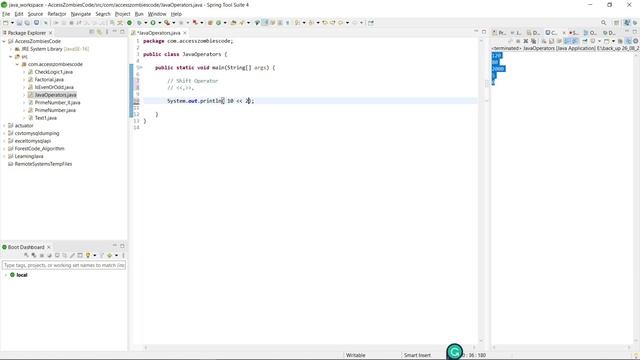Open the dropdown next to the New file icon

pyautogui.click(x=12, y=23)
